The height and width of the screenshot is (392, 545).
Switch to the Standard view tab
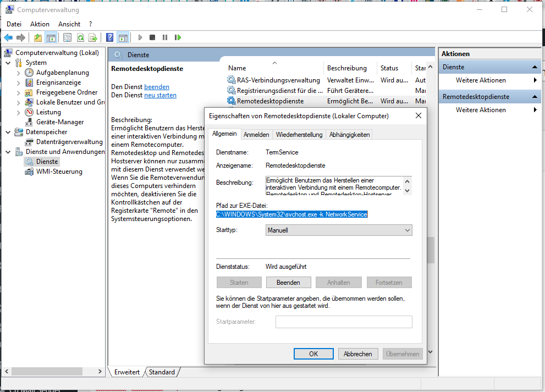coord(162,372)
